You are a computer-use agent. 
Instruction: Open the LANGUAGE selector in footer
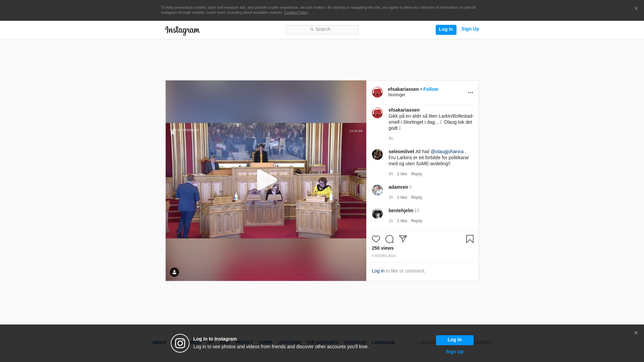[383, 343]
